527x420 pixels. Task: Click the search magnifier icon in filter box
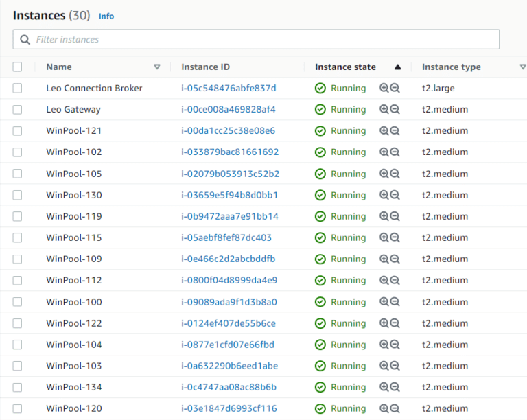(25, 40)
